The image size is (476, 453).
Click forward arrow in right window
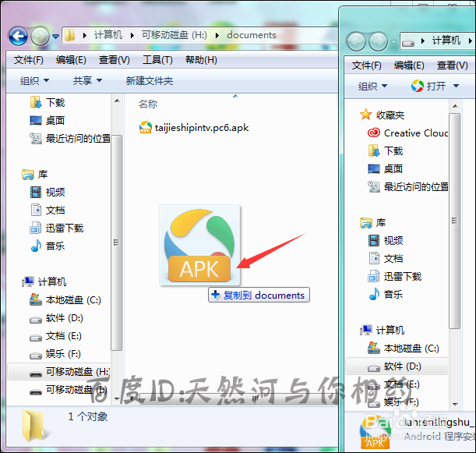378,41
